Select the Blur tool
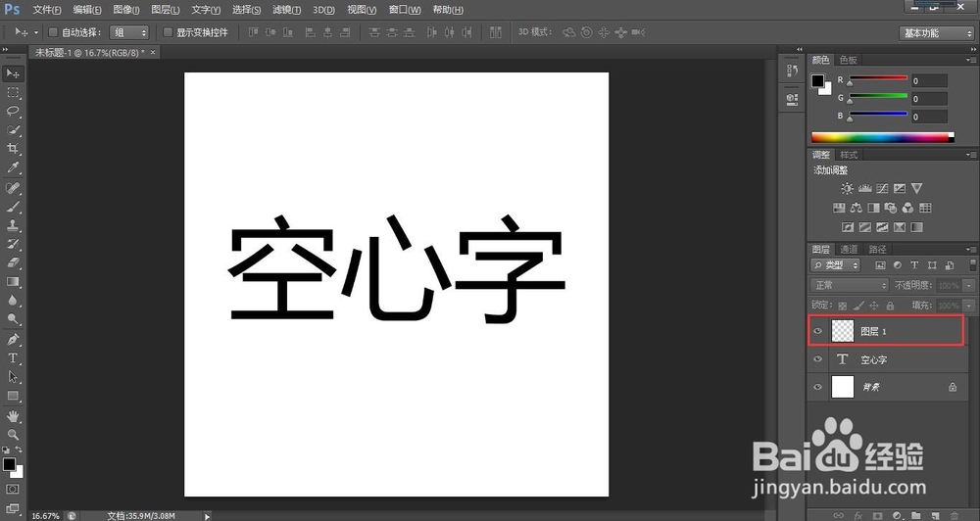This screenshot has width=980, height=521. point(13,301)
